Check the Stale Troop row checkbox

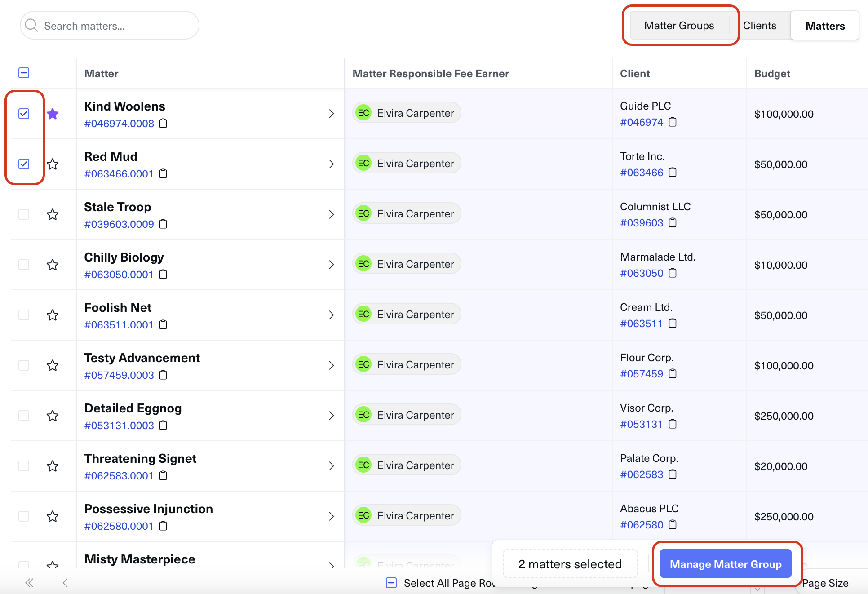click(x=24, y=214)
